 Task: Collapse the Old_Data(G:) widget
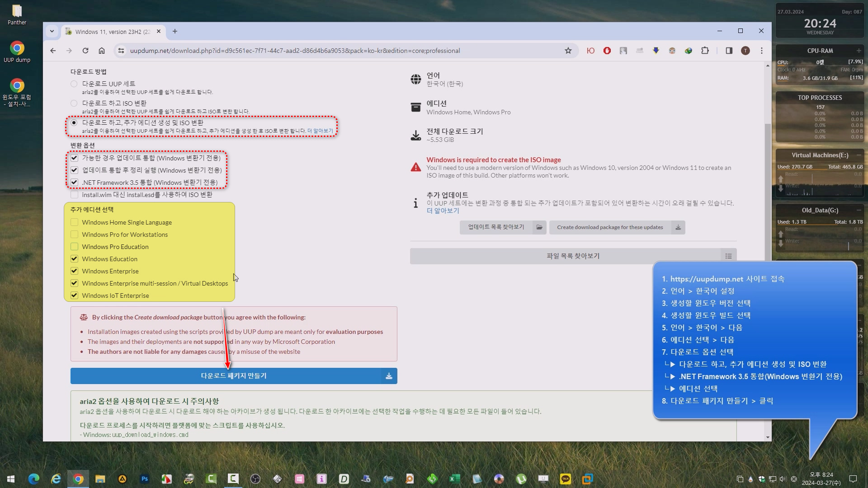tap(859, 210)
